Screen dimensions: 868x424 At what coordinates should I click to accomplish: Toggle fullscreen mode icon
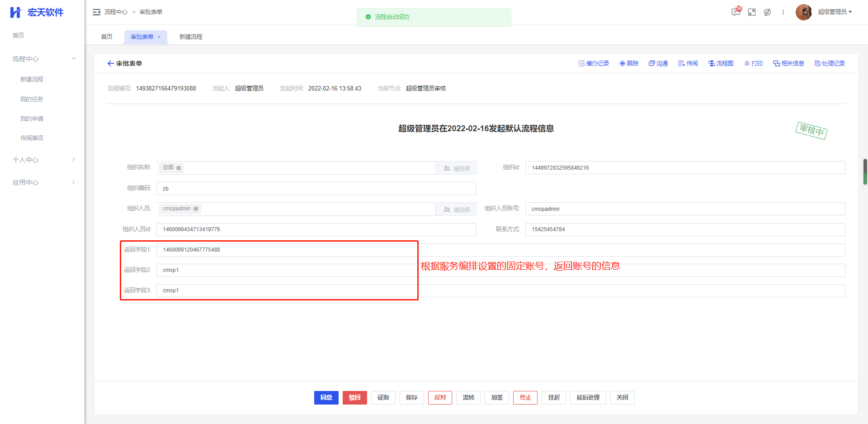(x=752, y=12)
